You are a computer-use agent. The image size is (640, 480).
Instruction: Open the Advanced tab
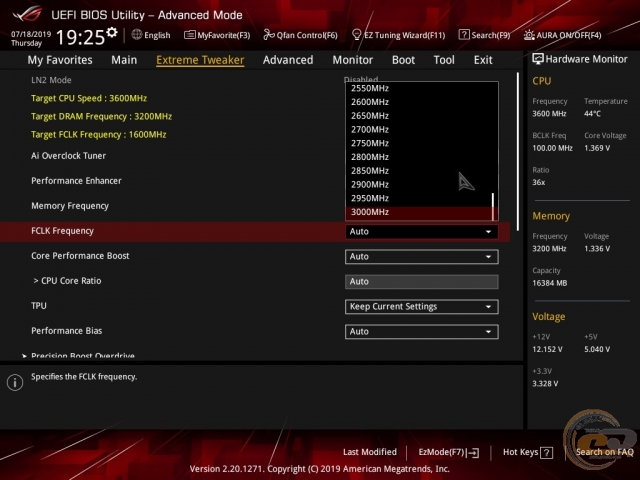[288, 60]
